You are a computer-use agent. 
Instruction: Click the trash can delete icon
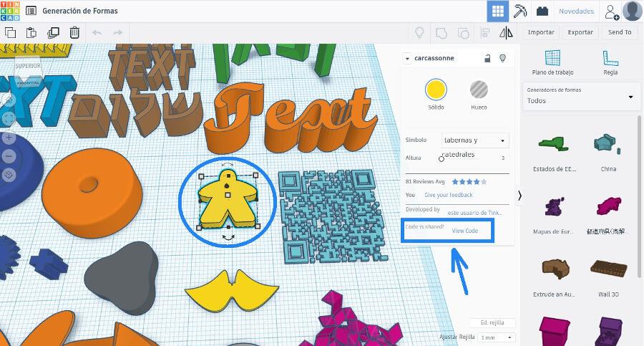click(74, 32)
